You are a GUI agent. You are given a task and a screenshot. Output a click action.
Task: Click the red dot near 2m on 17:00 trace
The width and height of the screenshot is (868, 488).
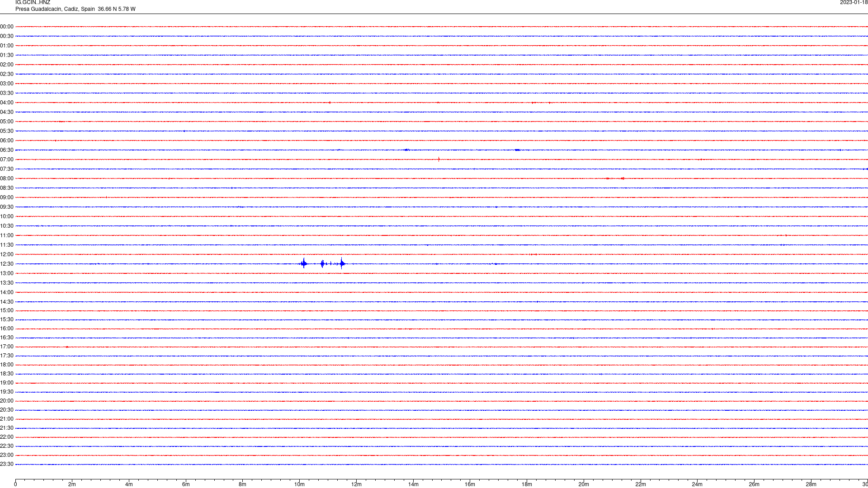point(67,347)
